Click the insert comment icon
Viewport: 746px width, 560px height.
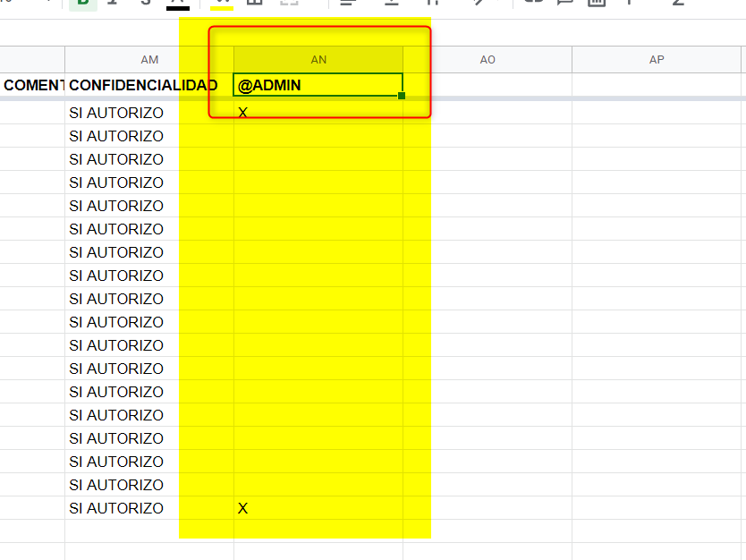[564, 3]
